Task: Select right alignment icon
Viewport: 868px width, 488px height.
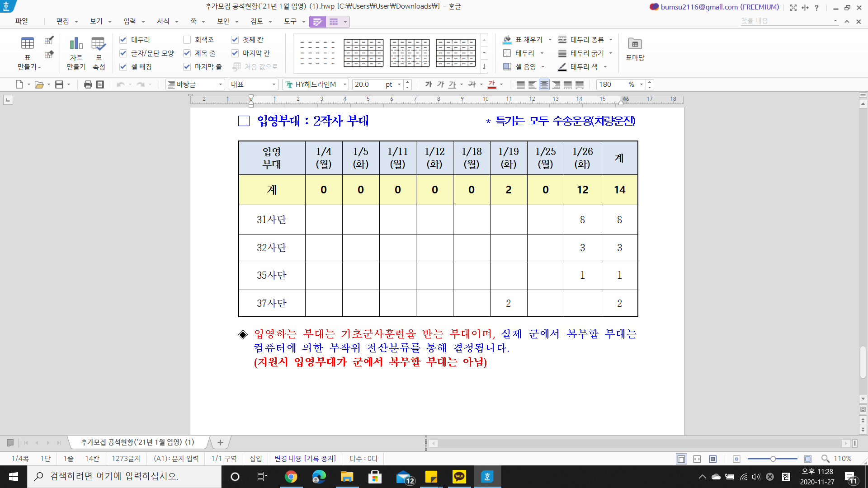Action: [x=556, y=84]
